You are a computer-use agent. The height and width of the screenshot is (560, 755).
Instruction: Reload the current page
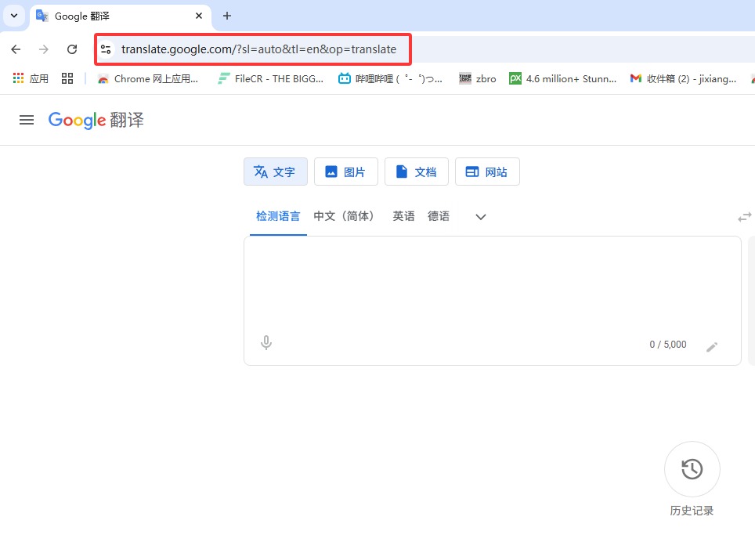tap(72, 49)
